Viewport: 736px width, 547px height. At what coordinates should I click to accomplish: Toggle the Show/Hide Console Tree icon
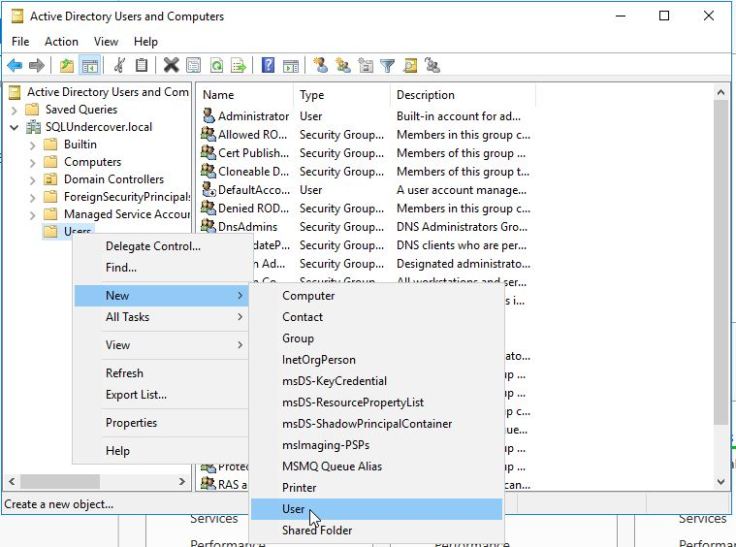coord(89,65)
